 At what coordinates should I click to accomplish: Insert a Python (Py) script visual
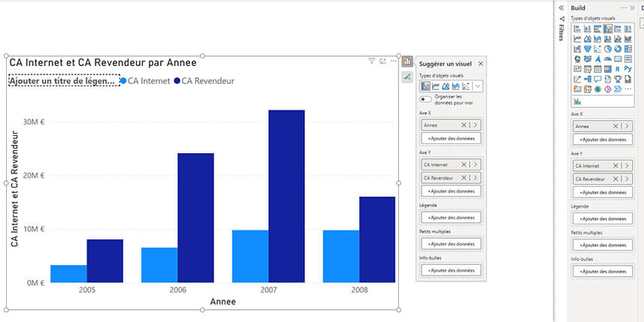point(628,69)
